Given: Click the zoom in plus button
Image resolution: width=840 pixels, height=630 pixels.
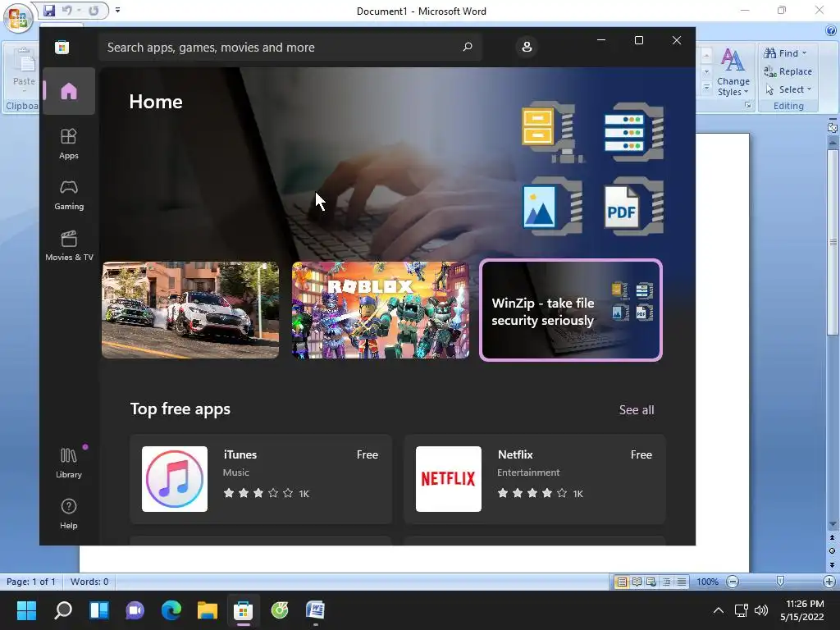Looking at the screenshot, I should pos(829,582).
